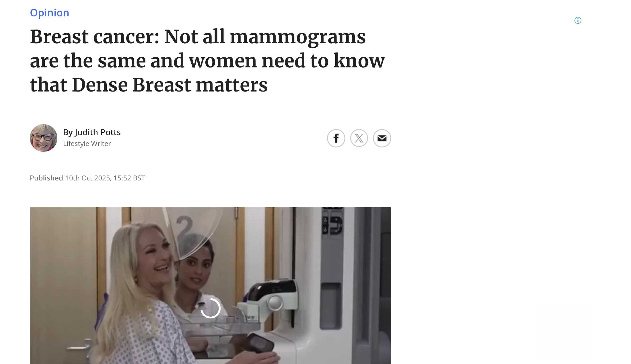Click the Judith Potts author name
The height and width of the screenshot is (364, 631).
pyautogui.click(x=98, y=132)
